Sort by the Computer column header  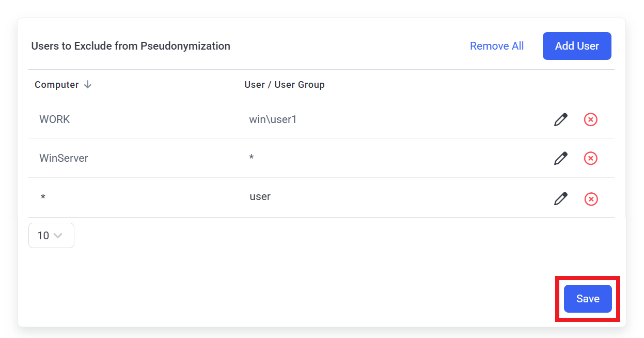click(57, 85)
